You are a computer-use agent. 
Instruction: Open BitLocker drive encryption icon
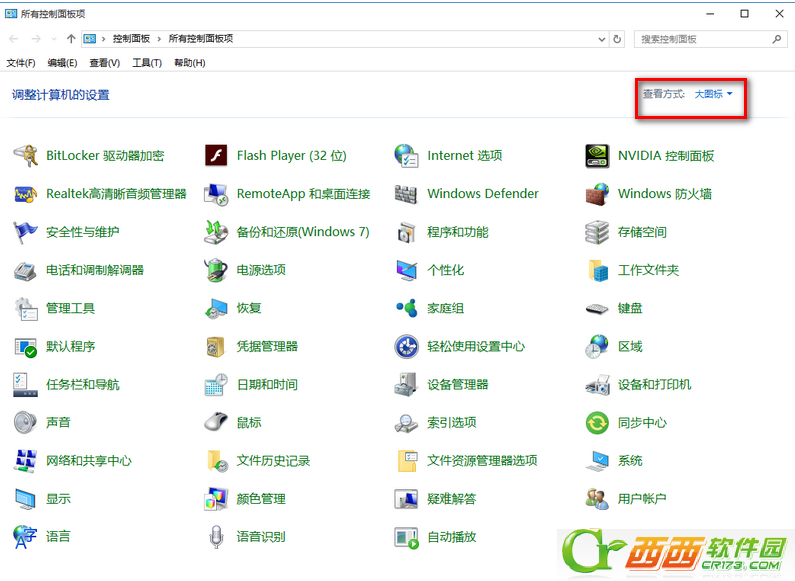pos(25,156)
